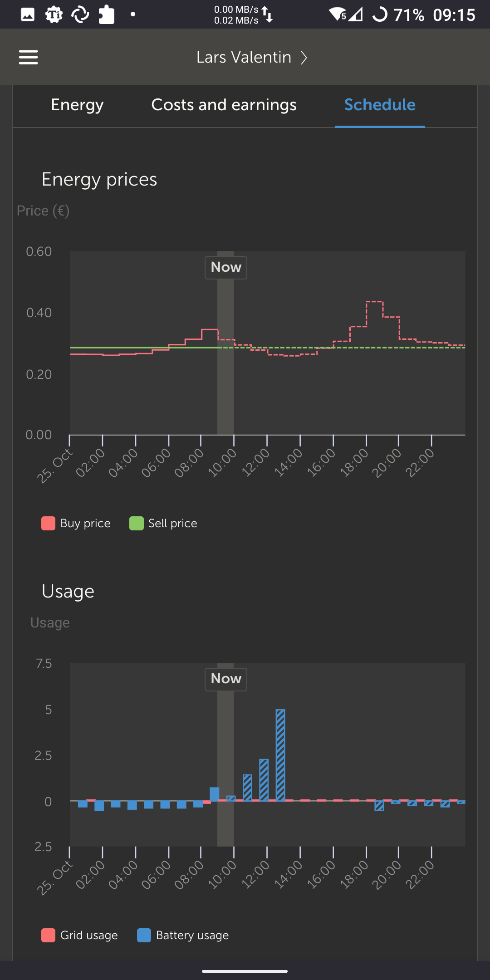Select the Schedule tab
This screenshot has height=980, width=490.
[380, 105]
